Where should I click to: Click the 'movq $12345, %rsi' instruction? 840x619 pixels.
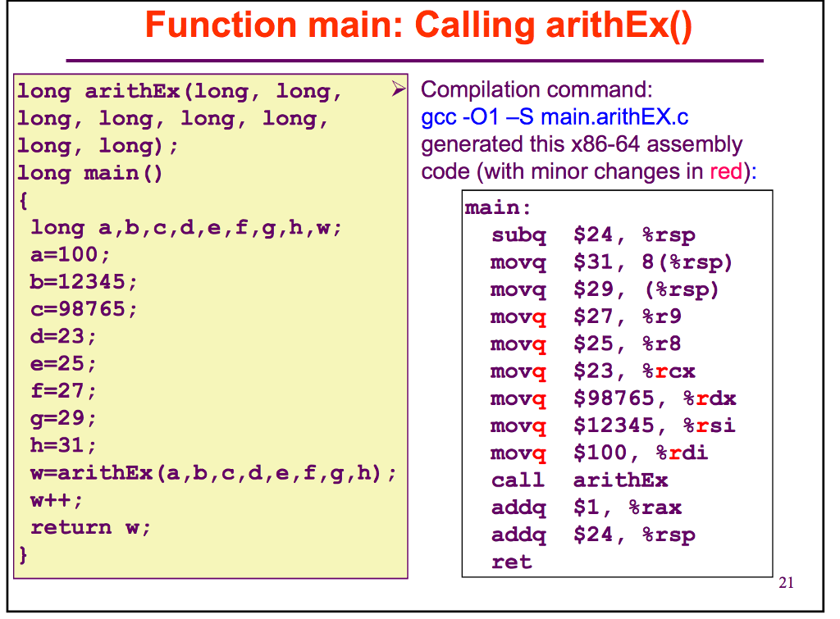(611, 426)
